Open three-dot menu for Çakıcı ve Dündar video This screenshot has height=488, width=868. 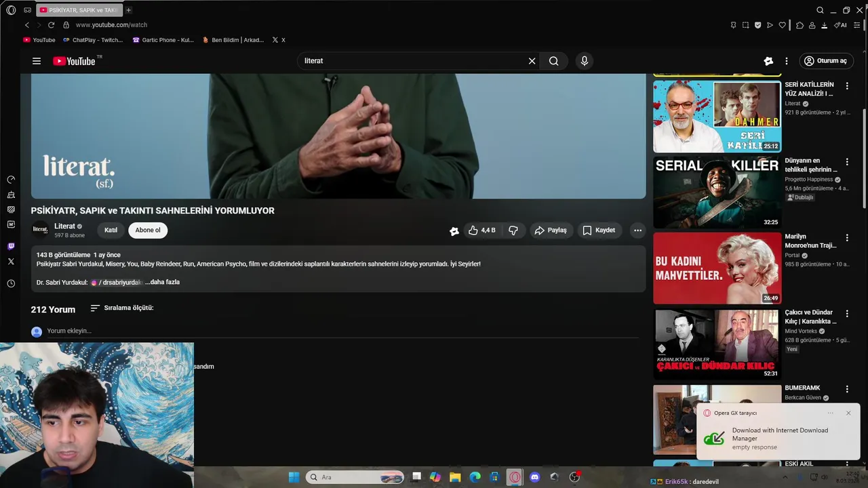coord(847,314)
